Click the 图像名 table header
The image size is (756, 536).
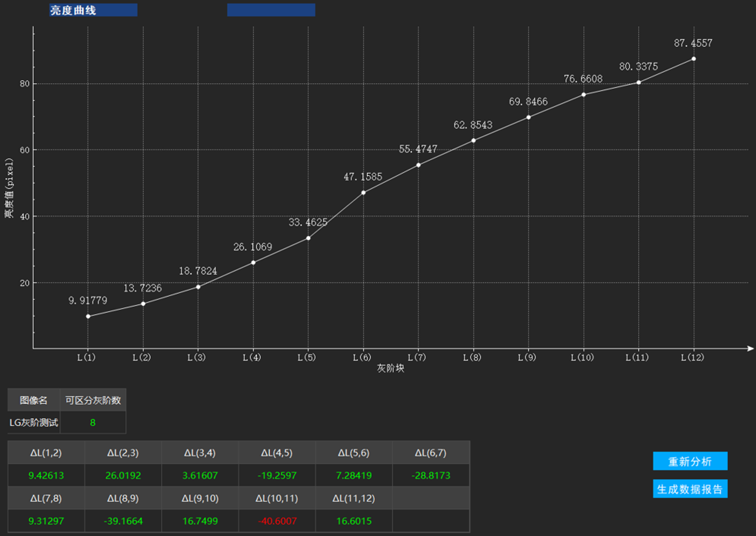(x=34, y=400)
